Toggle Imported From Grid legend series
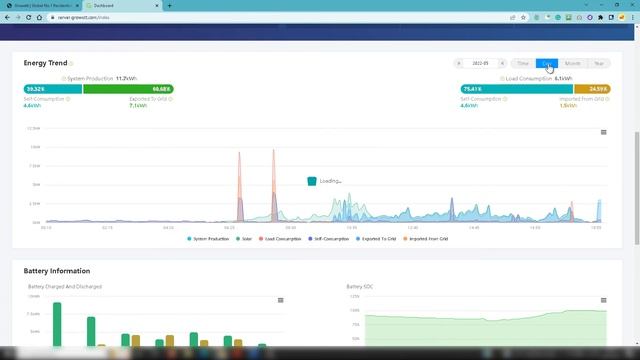Viewport: 640px width, 360px height. tap(426, 239)
